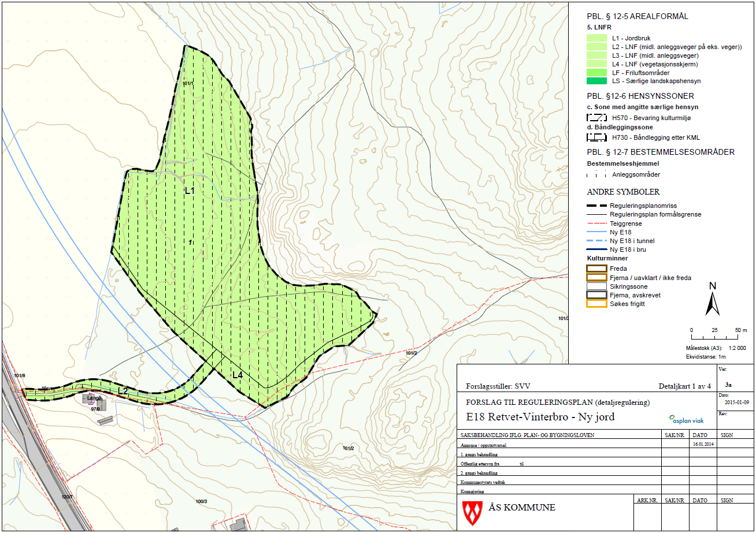This screenshot has width=756, height=533.
Task: Click the date 16.01.2014 in the table
Action: tap(704, 445)
